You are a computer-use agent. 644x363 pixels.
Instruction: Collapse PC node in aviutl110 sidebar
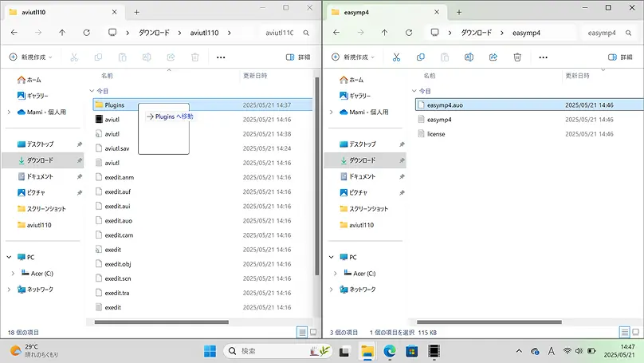[x=9, y=257]
